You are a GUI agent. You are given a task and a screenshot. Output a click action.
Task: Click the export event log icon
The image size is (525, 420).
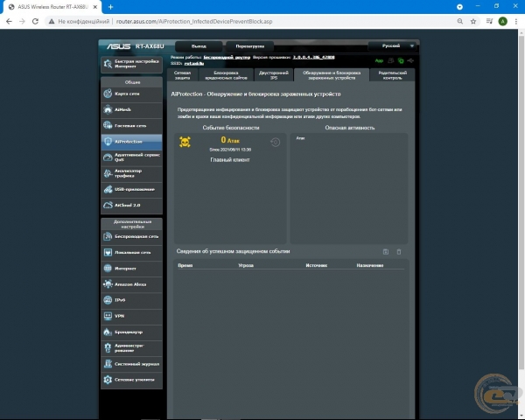(386, 251)
